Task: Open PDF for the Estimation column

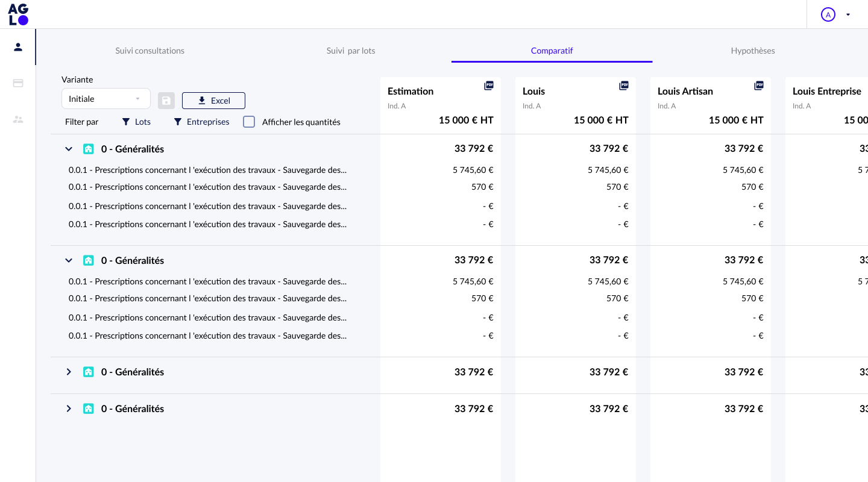Action: pyautogui.click(x=489, y=86)
